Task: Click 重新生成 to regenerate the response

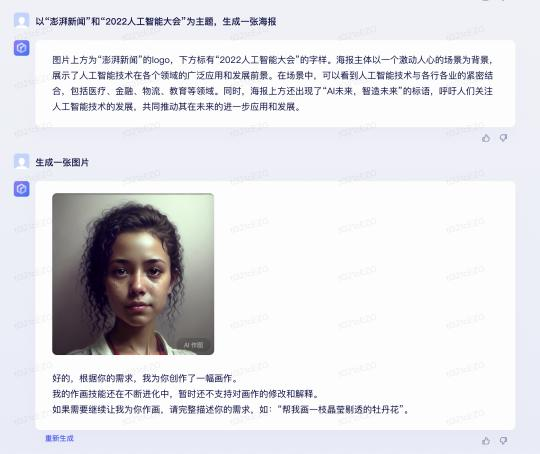Action: click(x=60, y=438)
